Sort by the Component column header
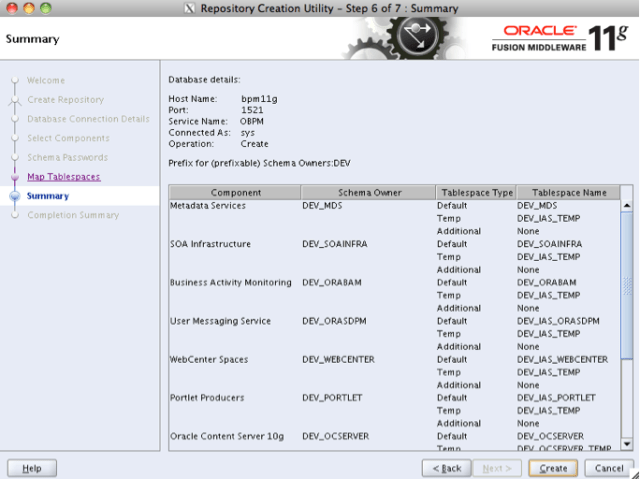Screen dimensions: 640x479 (235, 192)
